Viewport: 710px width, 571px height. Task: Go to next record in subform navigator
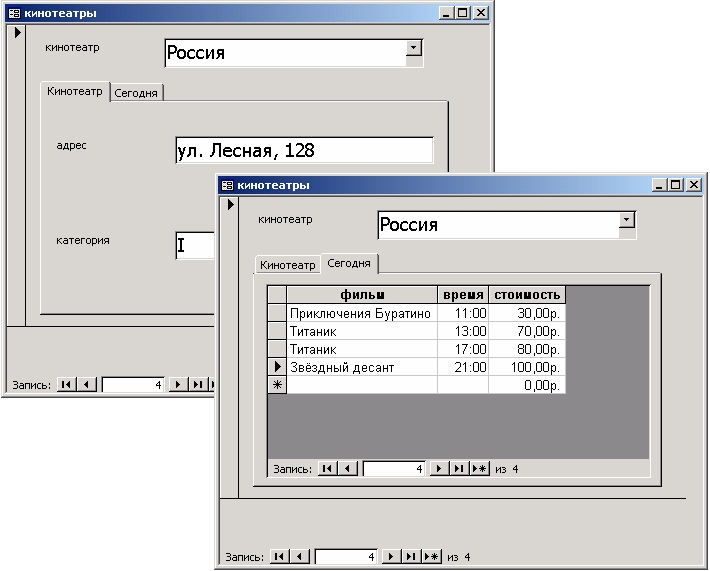pos(438,468)
